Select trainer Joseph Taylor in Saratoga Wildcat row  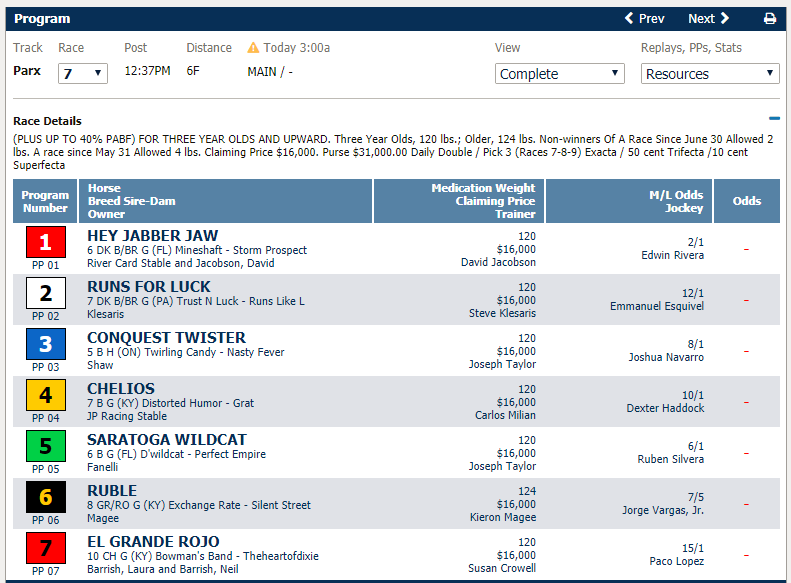coord(502,466)
